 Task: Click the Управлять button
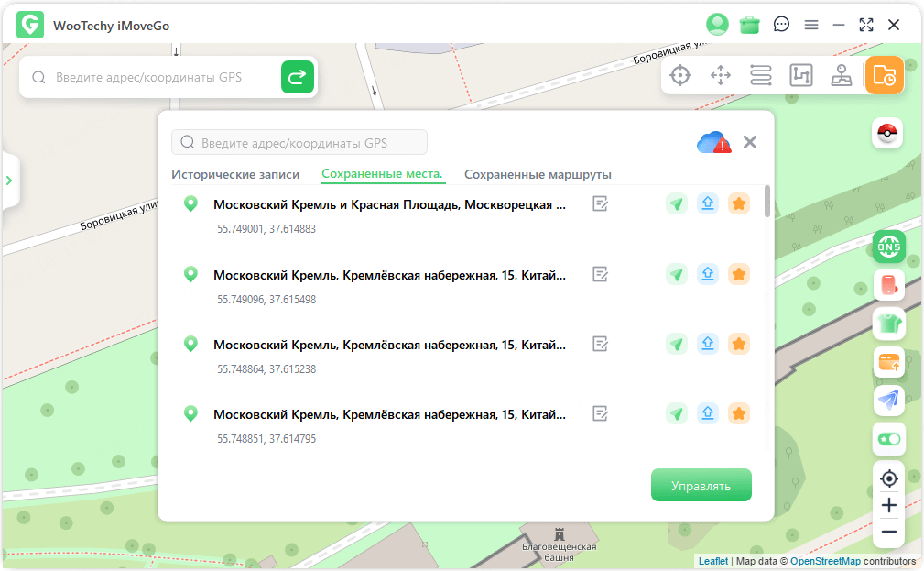[x=701, y=484]
